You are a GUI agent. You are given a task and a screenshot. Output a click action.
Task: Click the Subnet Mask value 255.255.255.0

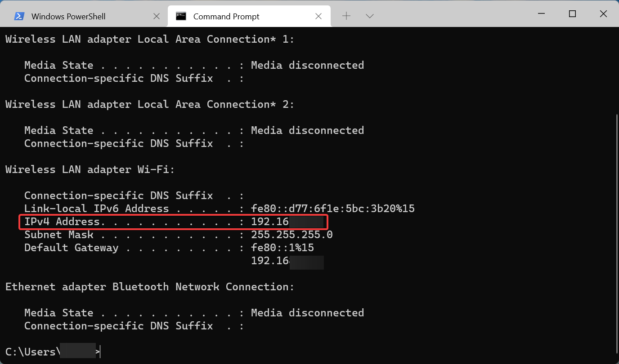(x=292, y=235)
